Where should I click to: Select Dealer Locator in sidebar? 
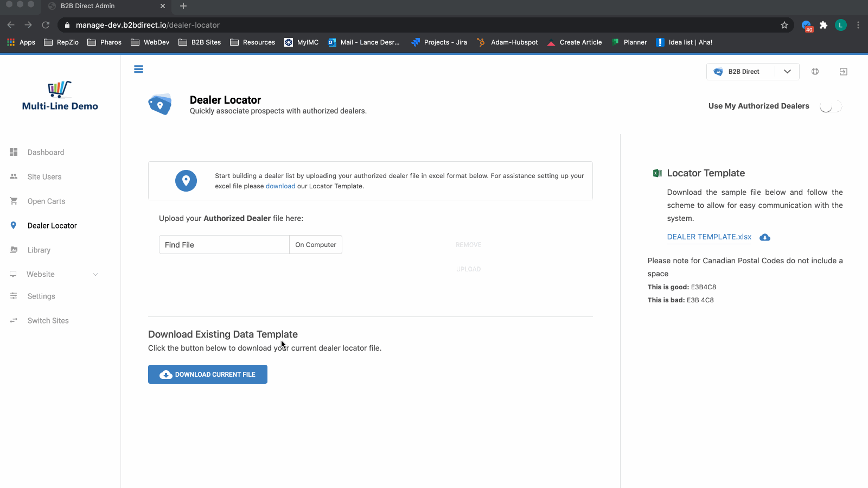tap(52, 225)
